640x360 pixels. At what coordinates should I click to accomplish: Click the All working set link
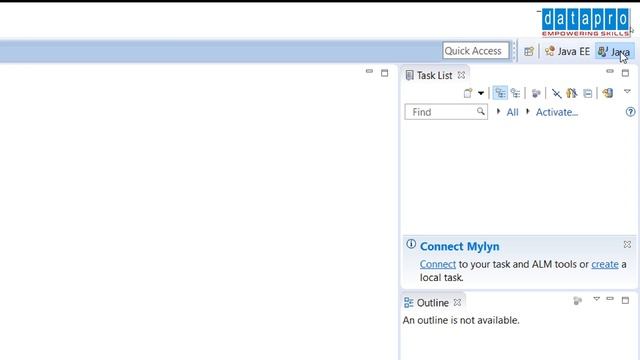pyautogui.click(x=512, y=112)
